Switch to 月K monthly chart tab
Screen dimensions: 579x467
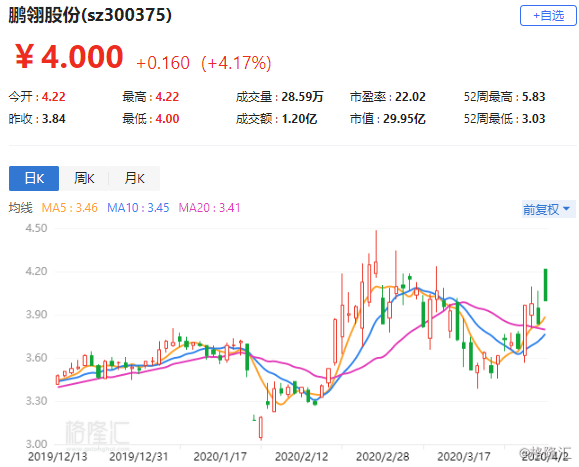pos(134,178)
